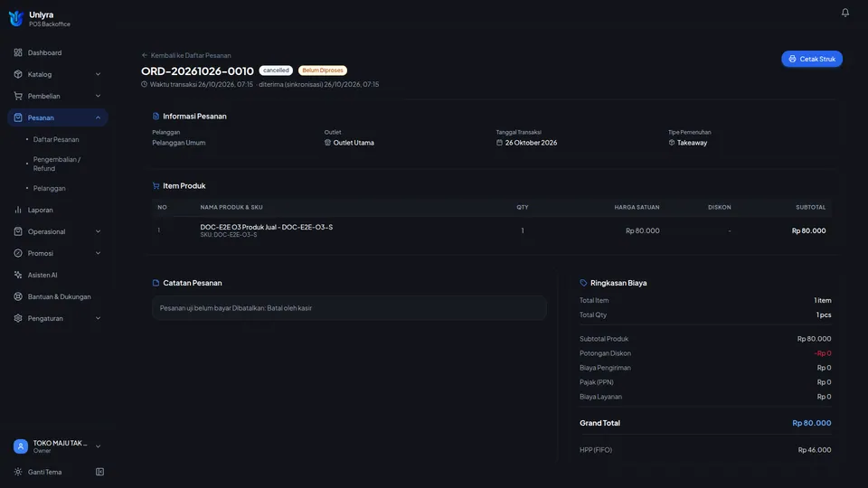Toggle theme with Ganti Tema

tap(45, 472)
